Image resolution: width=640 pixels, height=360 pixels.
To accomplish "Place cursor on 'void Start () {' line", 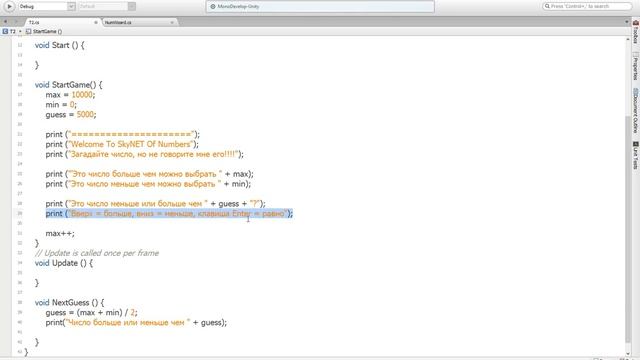I will pyautogui.click(x=60, y=45).
